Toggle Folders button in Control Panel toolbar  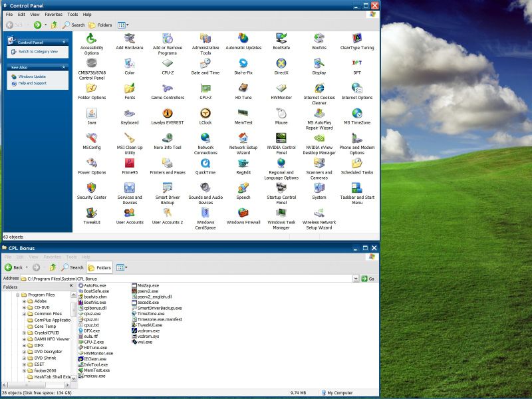point(100,25)
